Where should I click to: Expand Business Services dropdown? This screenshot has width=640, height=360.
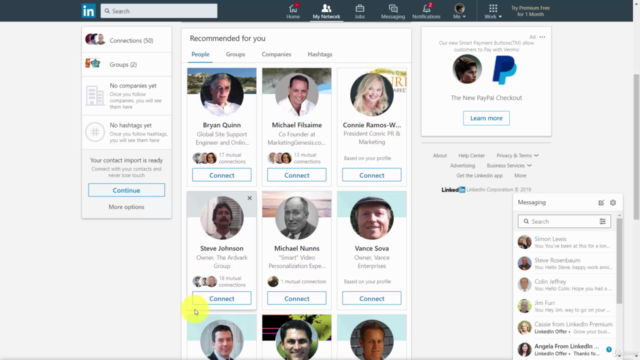pyautogui.click(x=509, y=166)
